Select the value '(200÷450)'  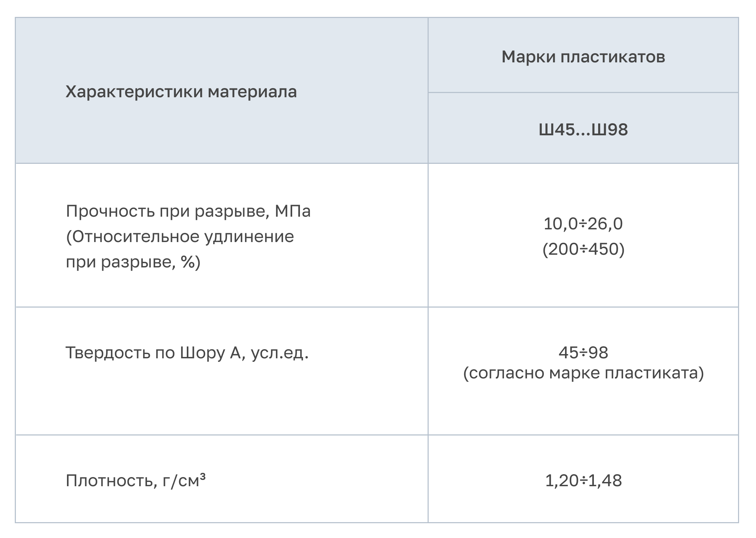point(583,249)
